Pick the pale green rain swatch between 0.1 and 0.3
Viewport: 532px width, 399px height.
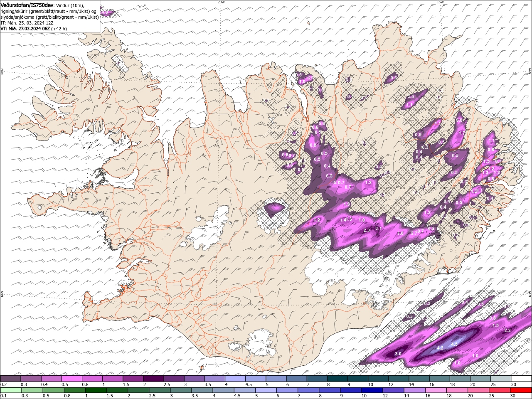[10, 390]
